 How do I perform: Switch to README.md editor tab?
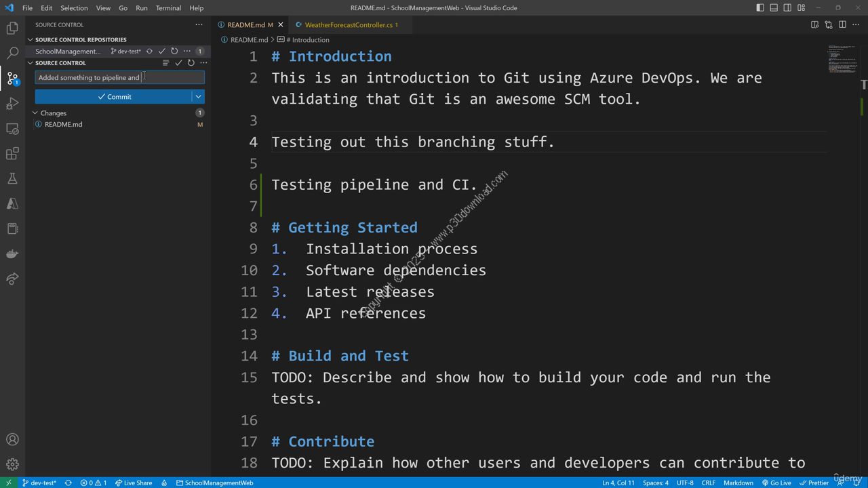tap(246, 24)
